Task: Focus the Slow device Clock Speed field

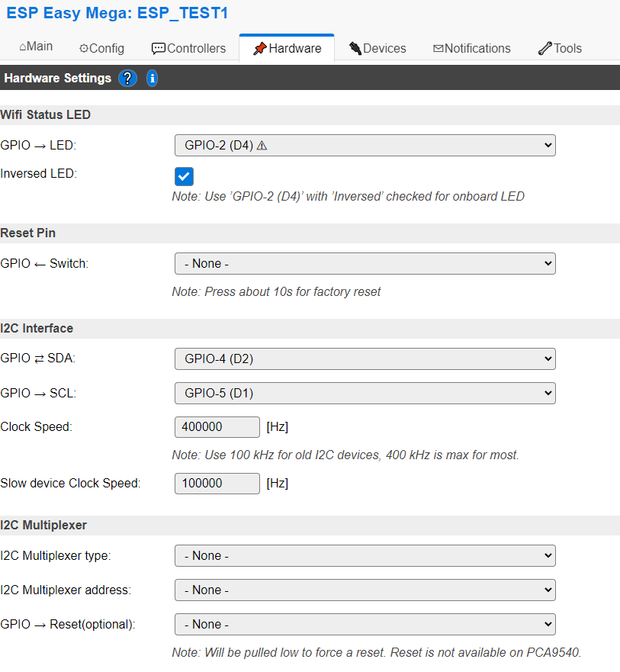Action: [x=217, y=484]
